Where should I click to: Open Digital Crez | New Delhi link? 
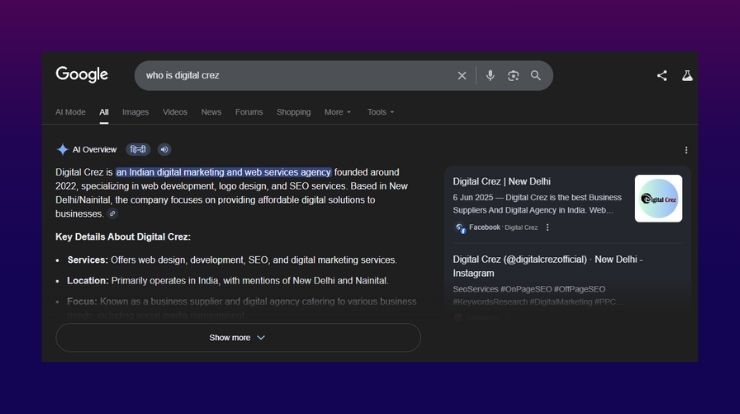pos(502,182)
